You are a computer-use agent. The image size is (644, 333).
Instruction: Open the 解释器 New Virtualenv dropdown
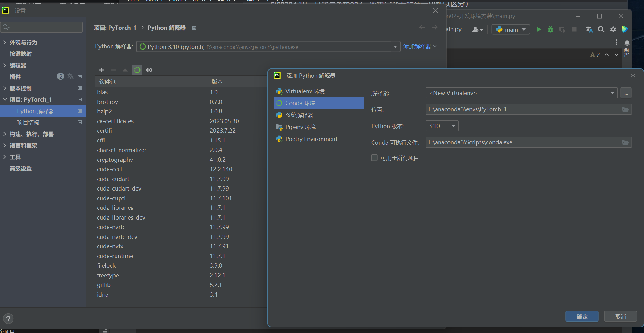click(521, 93)
